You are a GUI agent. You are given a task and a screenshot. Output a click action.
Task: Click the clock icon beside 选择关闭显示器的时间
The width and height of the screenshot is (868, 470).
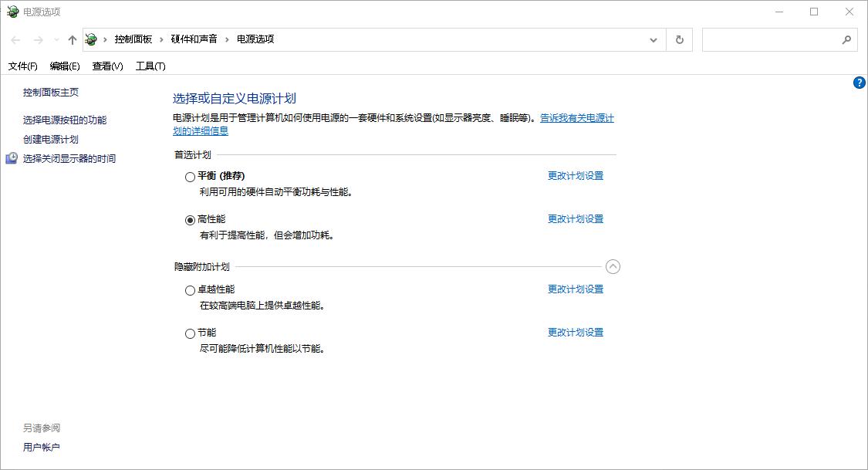tap(12, 158)
